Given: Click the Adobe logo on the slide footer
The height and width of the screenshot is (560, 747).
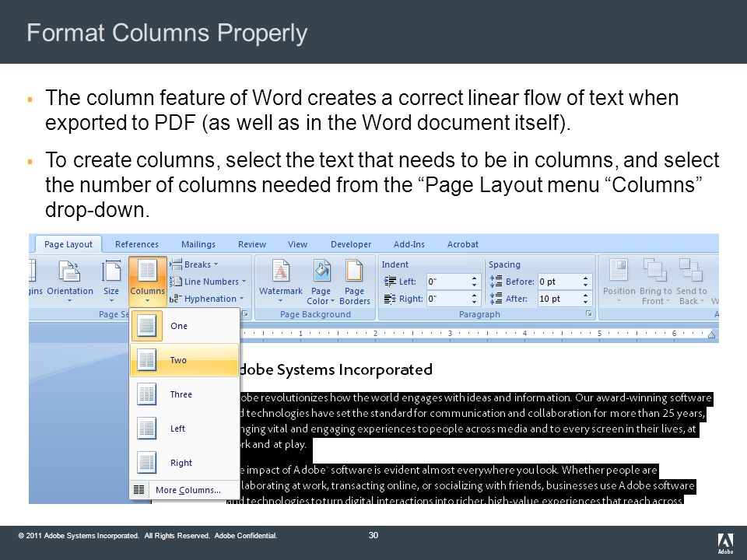Looking at the screenshot, I should [725, 544].
